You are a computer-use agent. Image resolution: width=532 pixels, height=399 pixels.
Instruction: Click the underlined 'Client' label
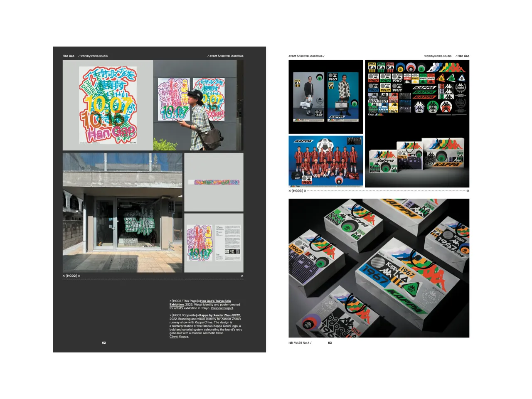tap(173, 337)
